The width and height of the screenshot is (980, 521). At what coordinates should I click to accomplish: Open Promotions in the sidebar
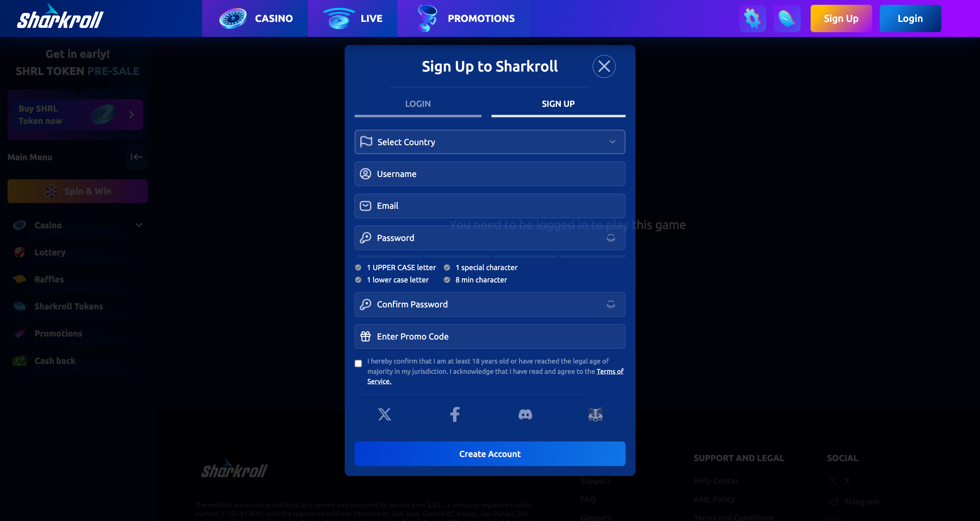(x=58, y=333)
